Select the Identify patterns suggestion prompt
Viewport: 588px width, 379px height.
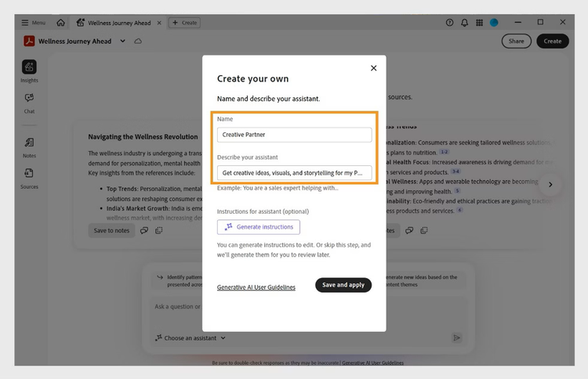pos(179,281)
